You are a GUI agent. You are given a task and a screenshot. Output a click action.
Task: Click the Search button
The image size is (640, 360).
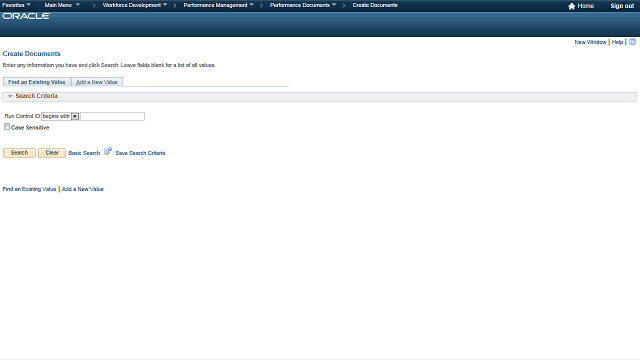point(19,153)
